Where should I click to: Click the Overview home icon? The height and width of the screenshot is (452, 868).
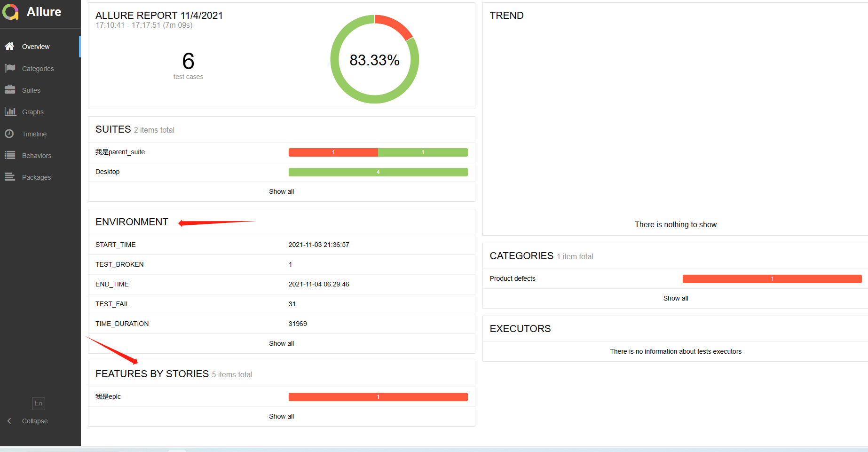[9, 46]
